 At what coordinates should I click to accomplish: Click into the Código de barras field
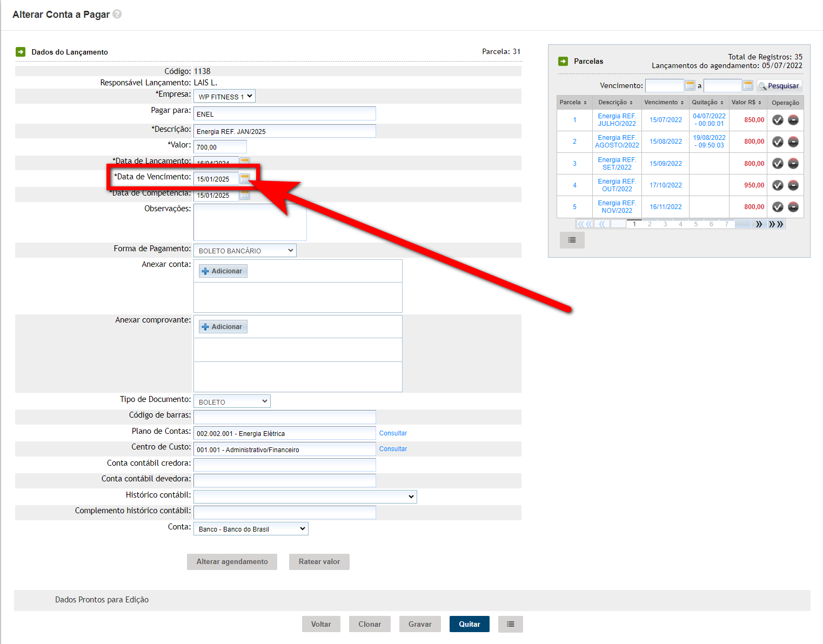point(284,417)
